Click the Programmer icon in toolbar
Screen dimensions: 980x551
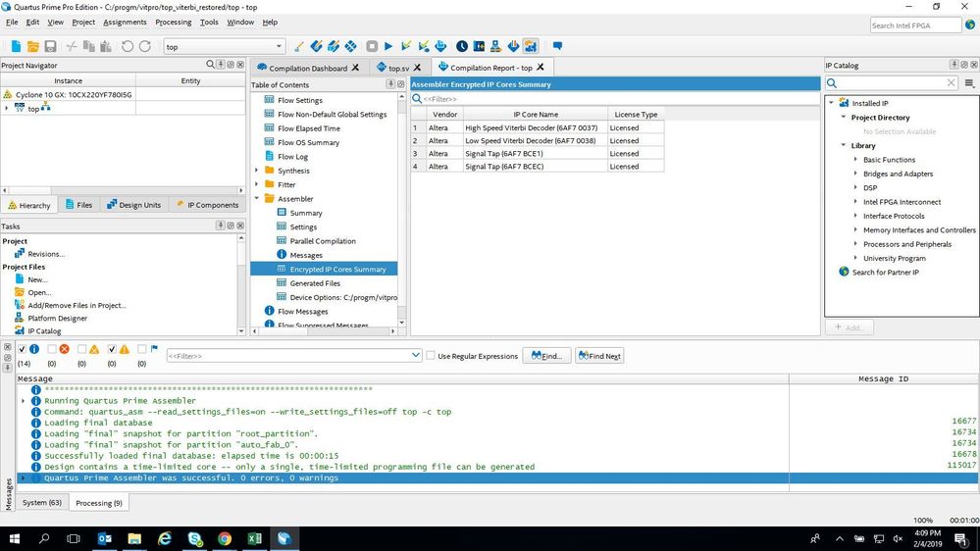click(513, 46)
